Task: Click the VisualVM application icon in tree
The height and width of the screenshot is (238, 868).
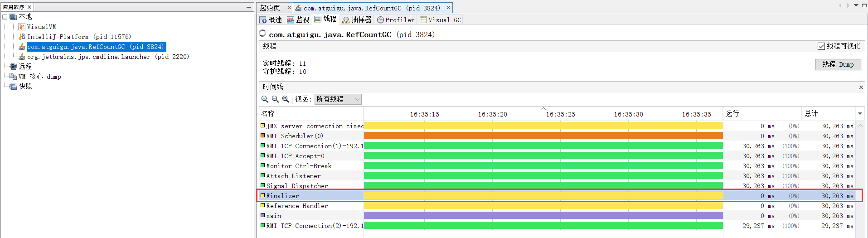Action: coord(22,27)
